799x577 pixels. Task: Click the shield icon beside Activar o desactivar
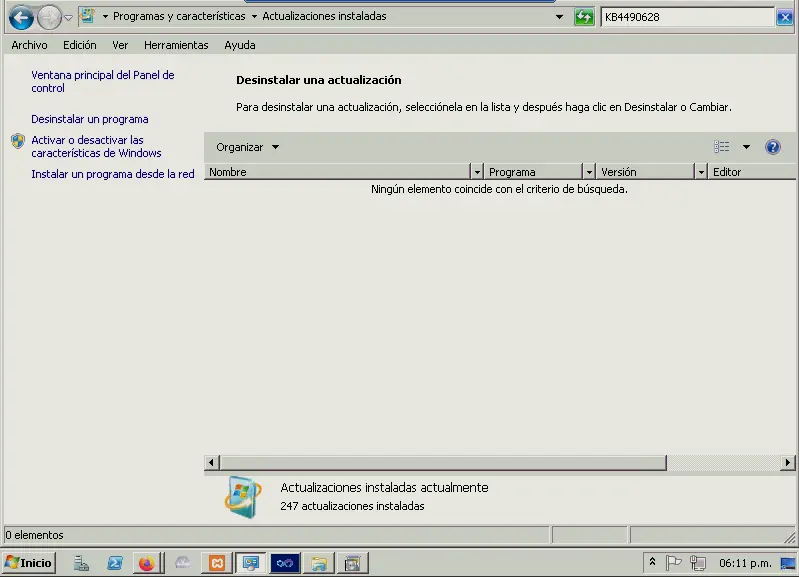coord(18,141)
